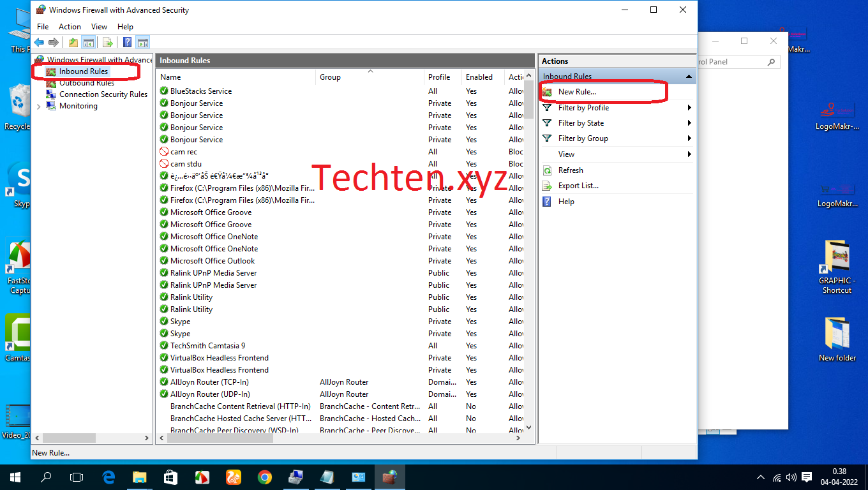Select Outbound Rules in the console tree
This screenshot has height=490, width=868.
point(87,83)
